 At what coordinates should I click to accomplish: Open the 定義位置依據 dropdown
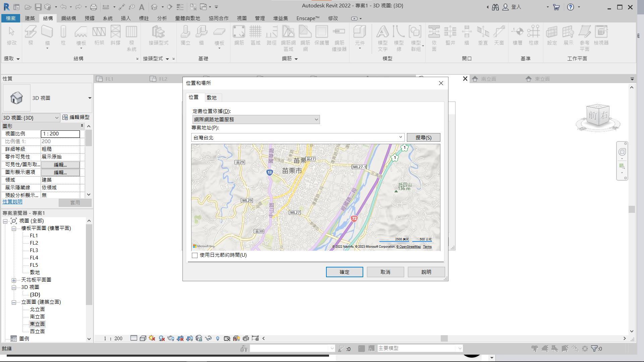(x=256, y=119)
